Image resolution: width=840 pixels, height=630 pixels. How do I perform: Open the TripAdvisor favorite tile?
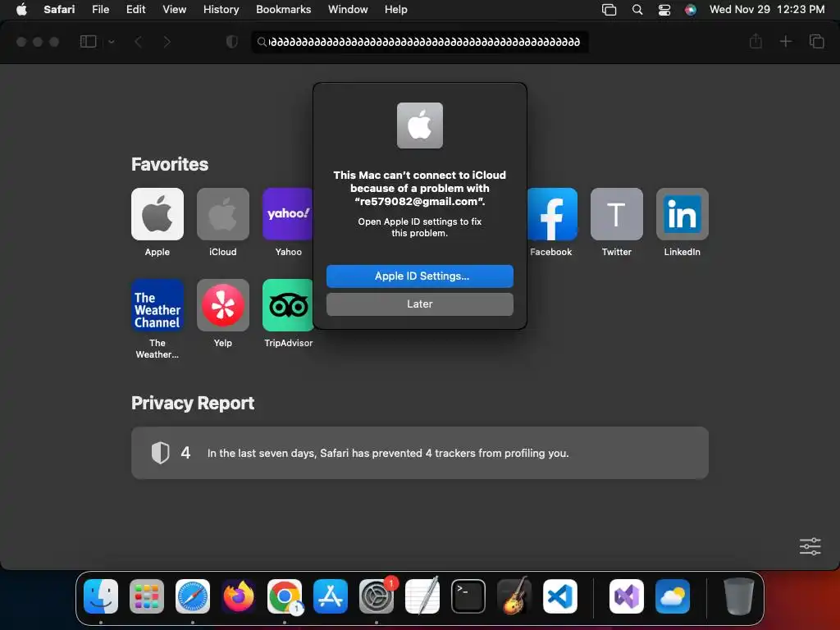point(288,305)
